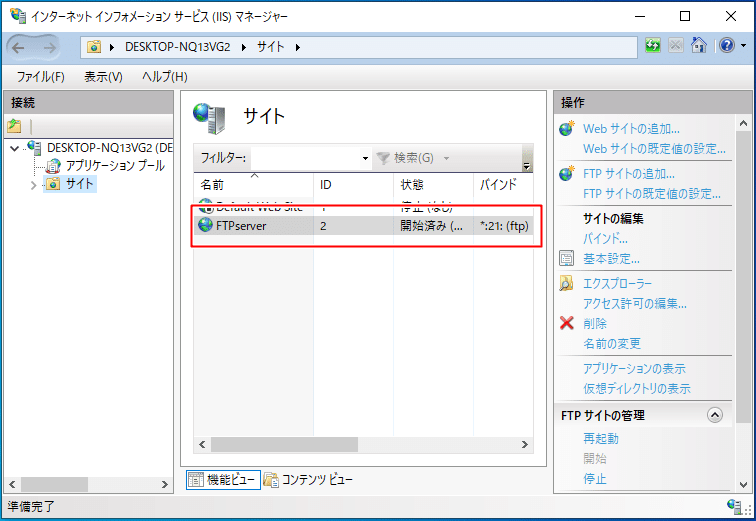Click the status bar network icon
The image size is (756, 521).
(x=734, y=506)
